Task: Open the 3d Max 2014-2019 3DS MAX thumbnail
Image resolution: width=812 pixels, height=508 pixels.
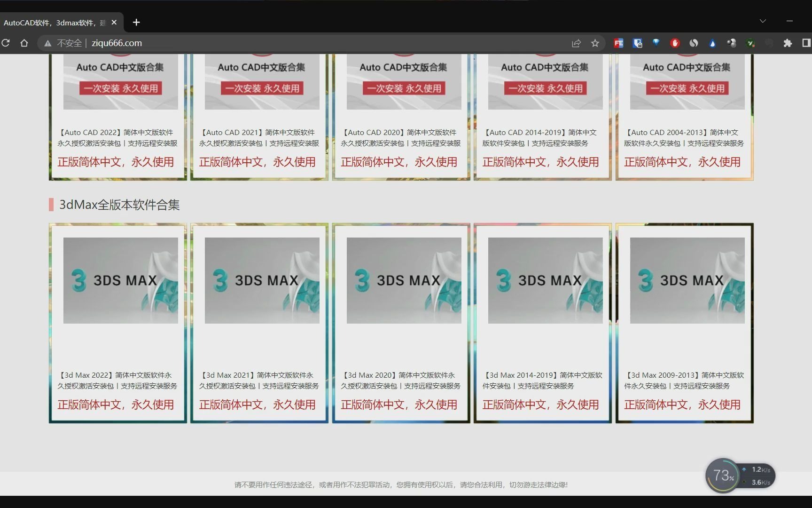Action: [545, 280]
